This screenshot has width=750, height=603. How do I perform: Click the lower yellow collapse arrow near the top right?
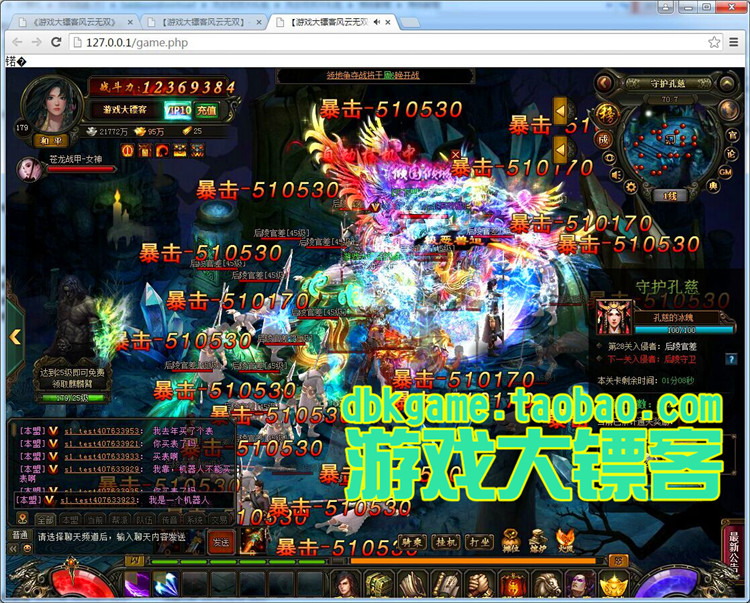[560, 150]
